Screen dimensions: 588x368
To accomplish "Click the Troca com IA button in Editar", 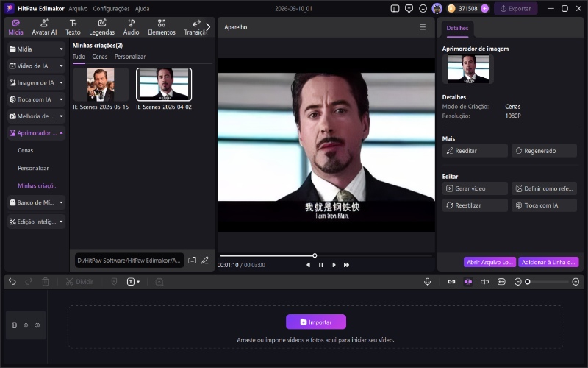I will pos(544,205).
